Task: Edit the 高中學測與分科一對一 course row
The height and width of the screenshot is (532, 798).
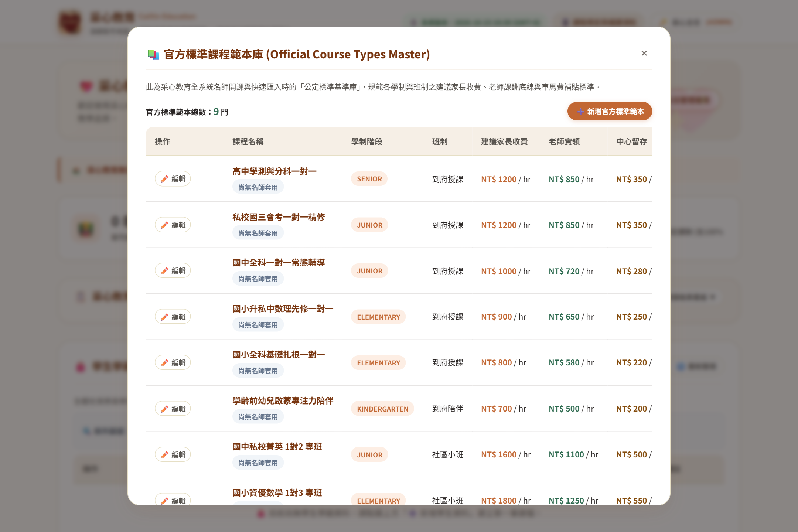Action: tap(173, 179)
